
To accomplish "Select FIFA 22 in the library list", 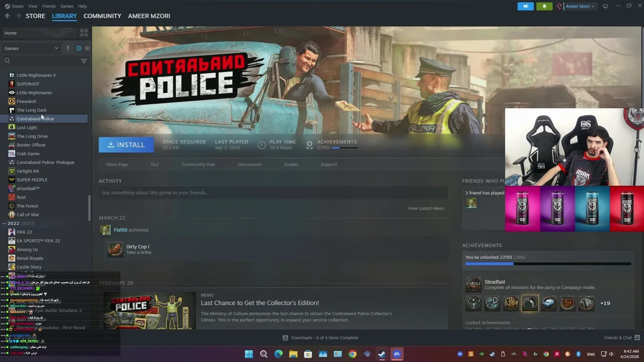I will (x=24, y=232).
